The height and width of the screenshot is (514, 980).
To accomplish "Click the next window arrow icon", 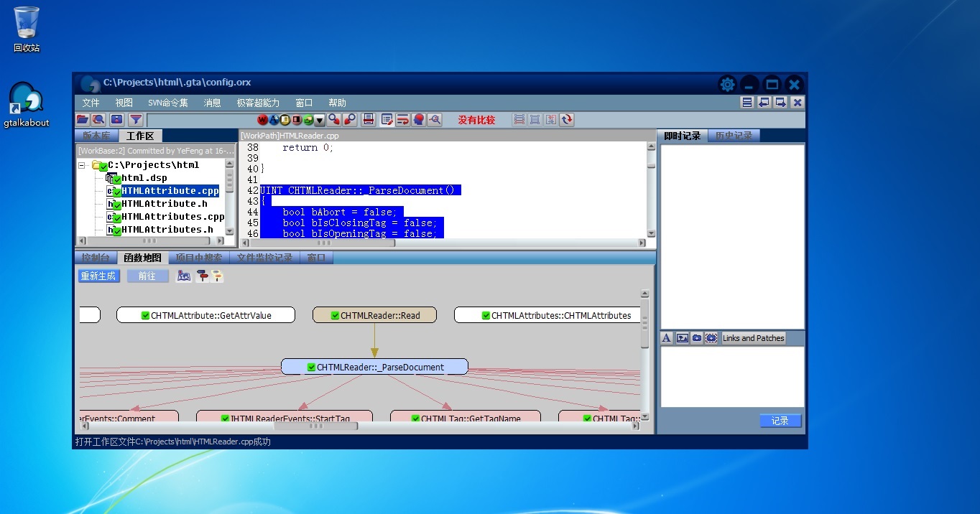I will 780,103.
